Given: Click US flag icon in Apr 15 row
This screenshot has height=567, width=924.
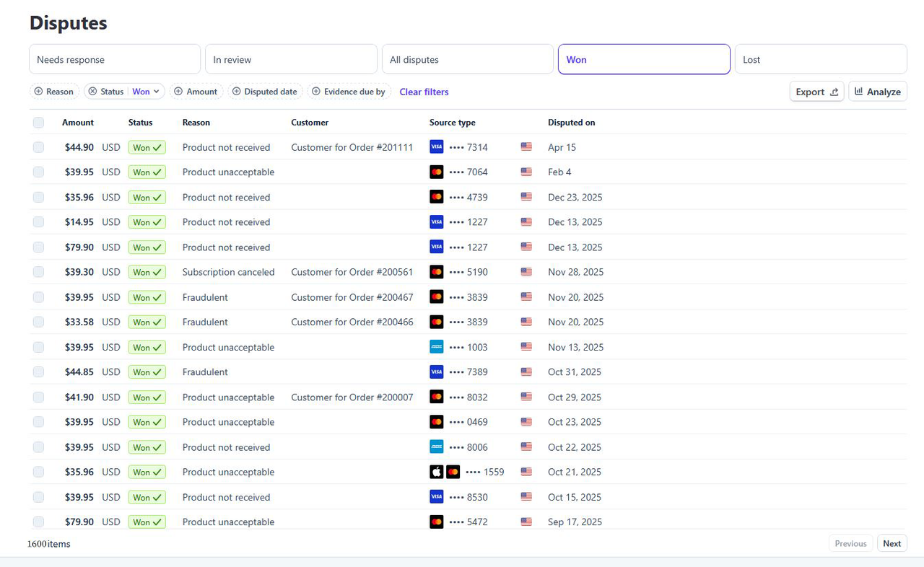Looking at the screenshot, I should pyautogui.click(x=526, y=147).
